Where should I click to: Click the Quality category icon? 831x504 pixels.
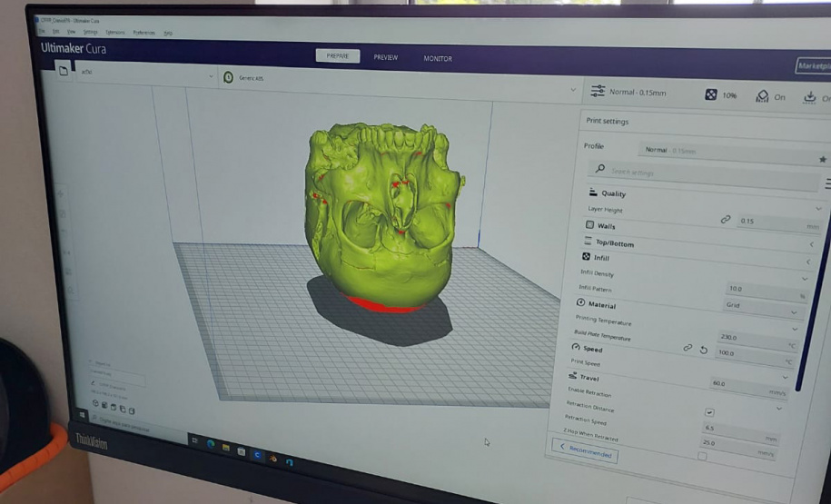click(x=593, y=193)
